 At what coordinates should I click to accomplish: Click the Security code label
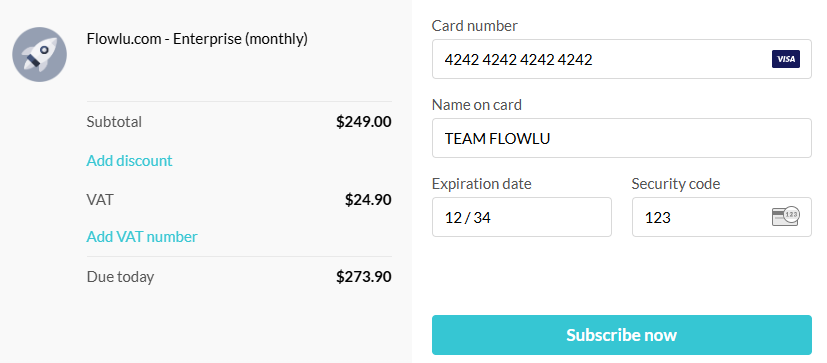[x=676, y=184]
